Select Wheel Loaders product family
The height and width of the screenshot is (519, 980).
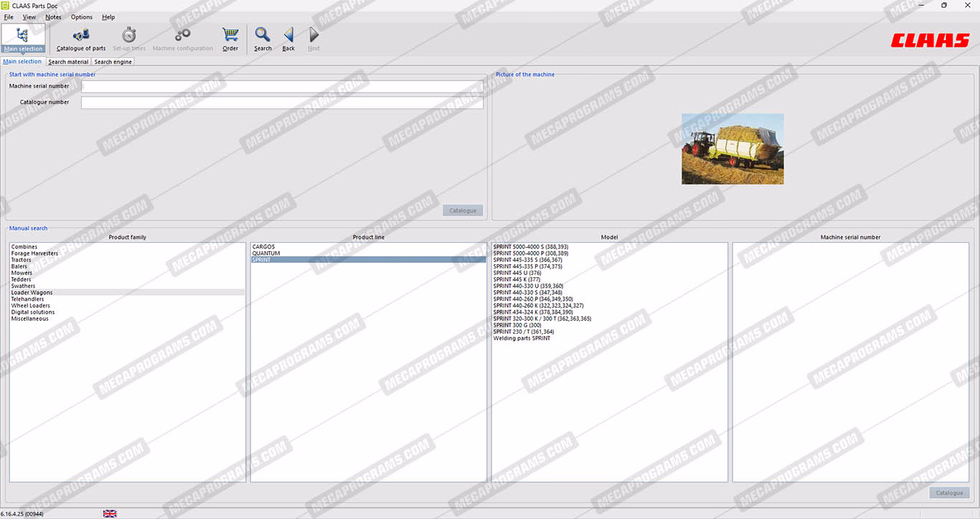[127, 306]
